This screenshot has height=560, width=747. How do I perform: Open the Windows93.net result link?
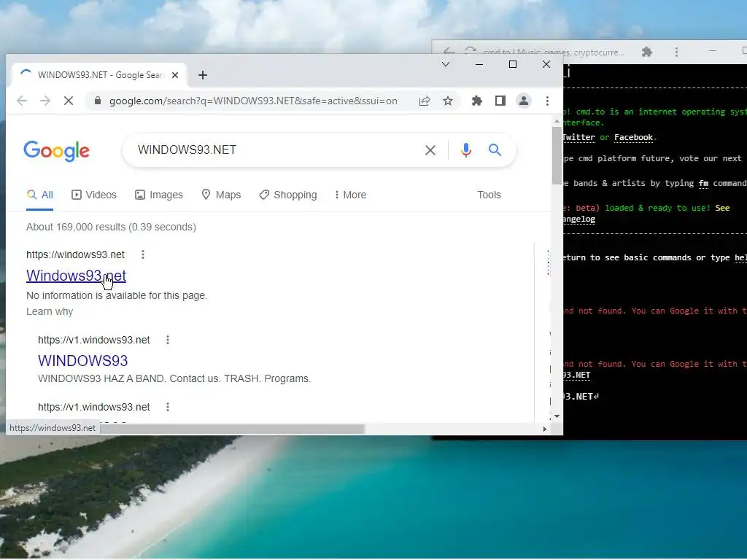(76, 276)
